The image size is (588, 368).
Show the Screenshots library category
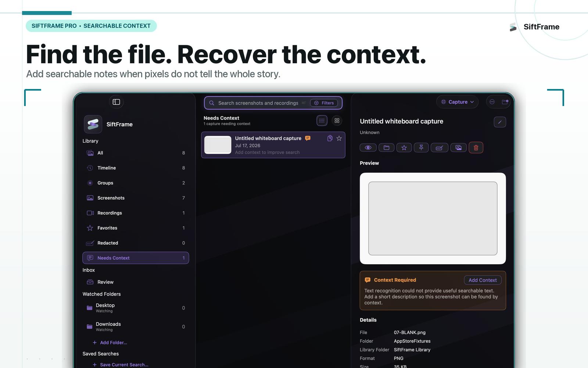[136, 198]
